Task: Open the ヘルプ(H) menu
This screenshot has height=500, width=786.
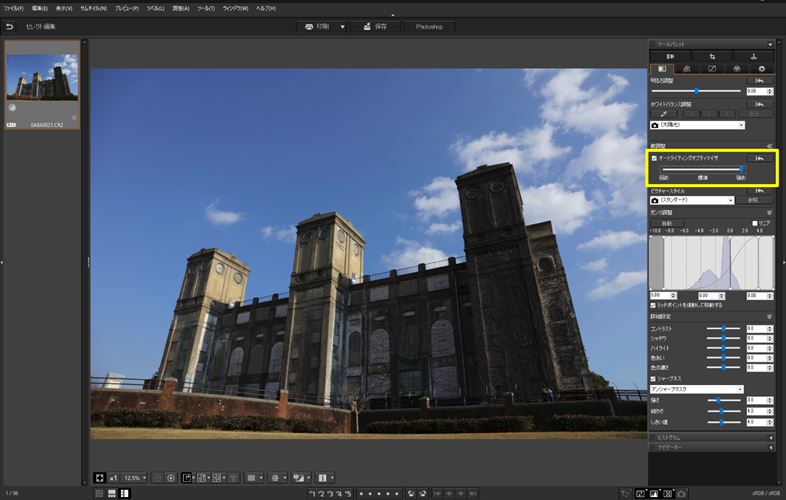Action: (266, 9)
